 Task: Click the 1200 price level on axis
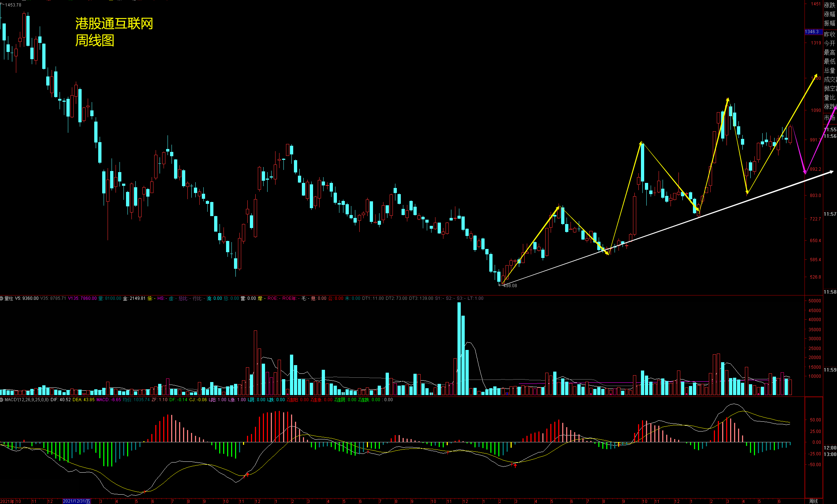coord(816,78)
